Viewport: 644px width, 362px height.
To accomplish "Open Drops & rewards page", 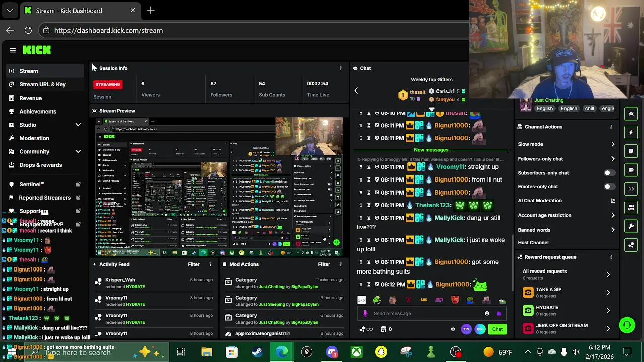I will click(45, 165).
